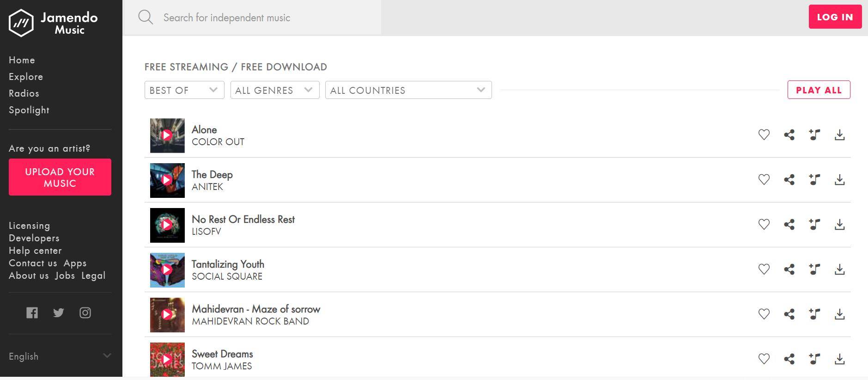Open Jamendo Twitter icon
The image size is (868, 380).
point(58,313)
